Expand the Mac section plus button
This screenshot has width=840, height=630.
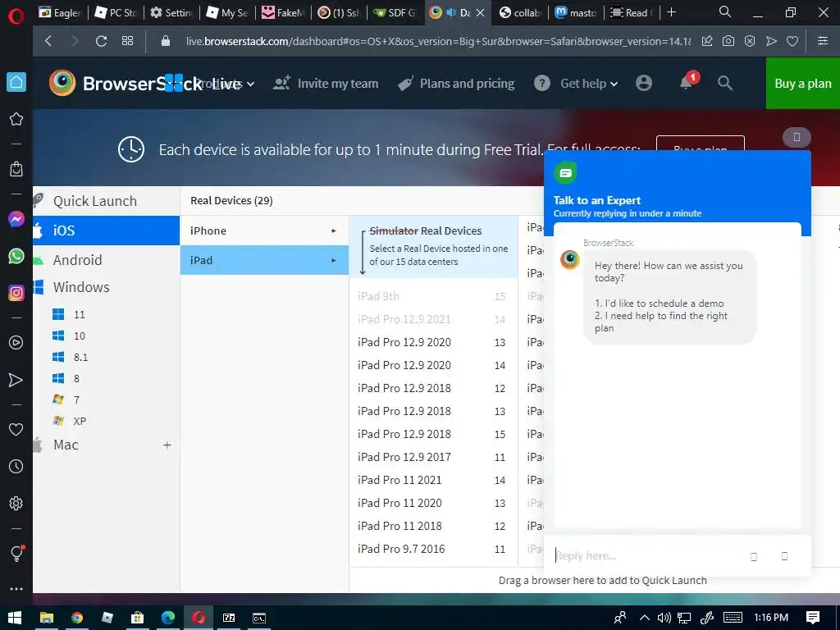click(167, 445)
